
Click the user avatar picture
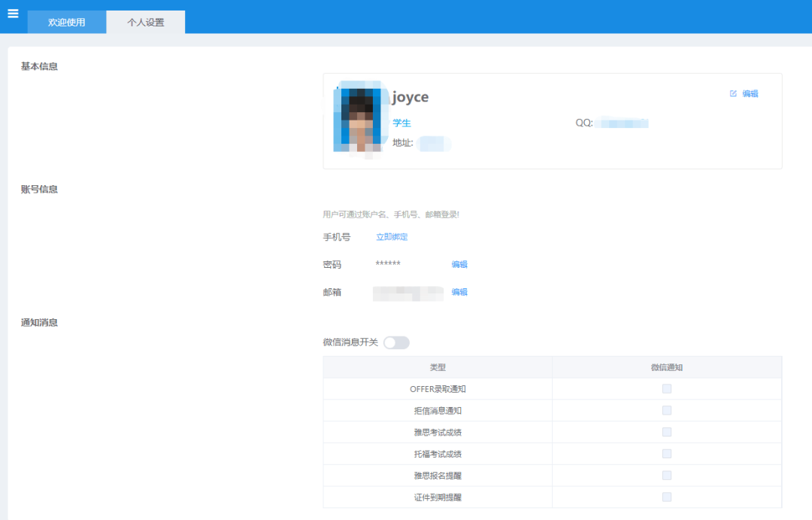357,120
